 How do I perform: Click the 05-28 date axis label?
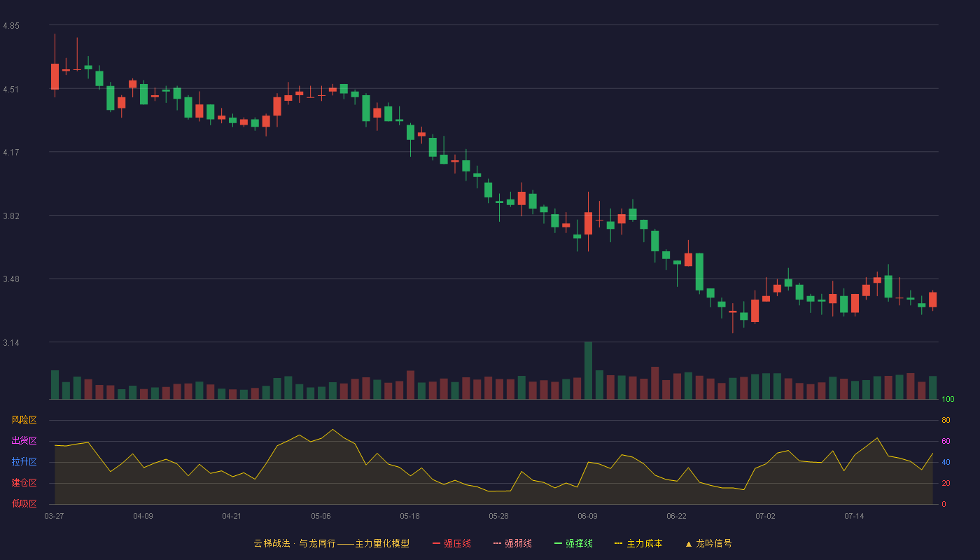(x=498, y=516)
